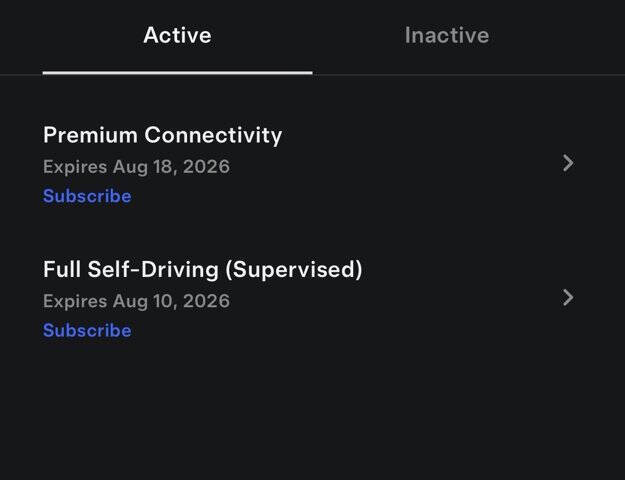
Task: Select the Expires Aug 18, 2026 text
Action: [x=136, y=167]
